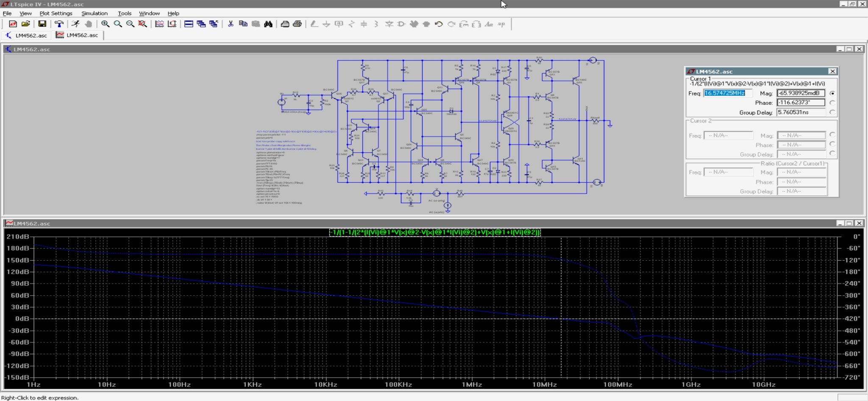Image resolution: width=868 pixels, height=401 pixels.
Task: Save the file with the floppy icon
Action: [x=42, y=24]
